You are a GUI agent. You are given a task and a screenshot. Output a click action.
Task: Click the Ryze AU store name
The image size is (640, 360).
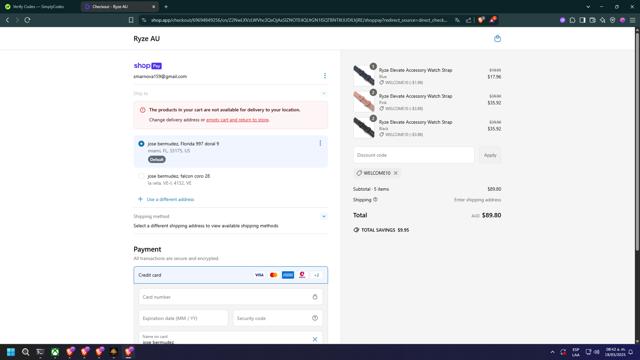[147, 38]
